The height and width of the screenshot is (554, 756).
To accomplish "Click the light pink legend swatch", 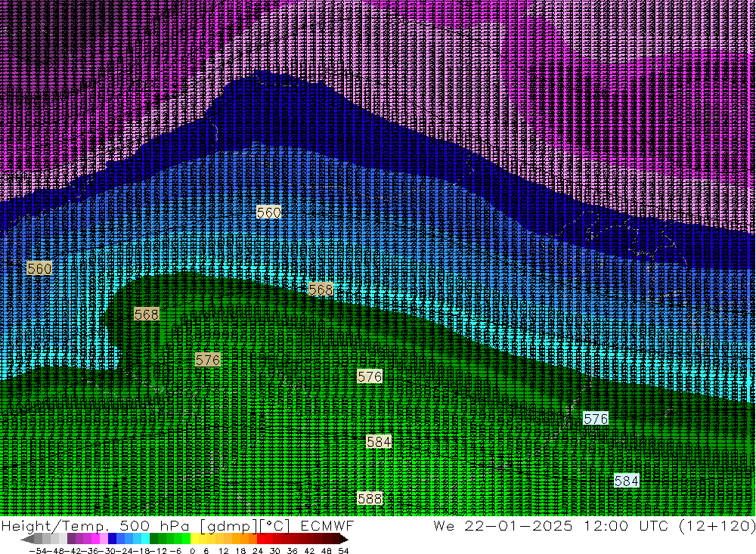I will pos(104,539).
